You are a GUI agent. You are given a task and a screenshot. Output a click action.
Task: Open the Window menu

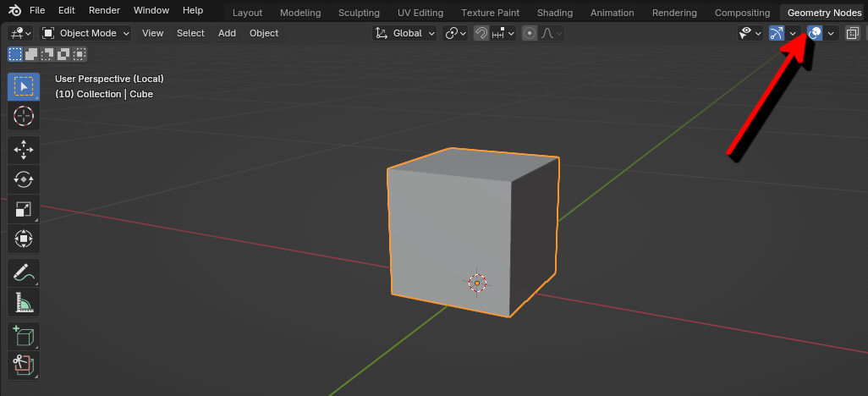coord(151,10)
